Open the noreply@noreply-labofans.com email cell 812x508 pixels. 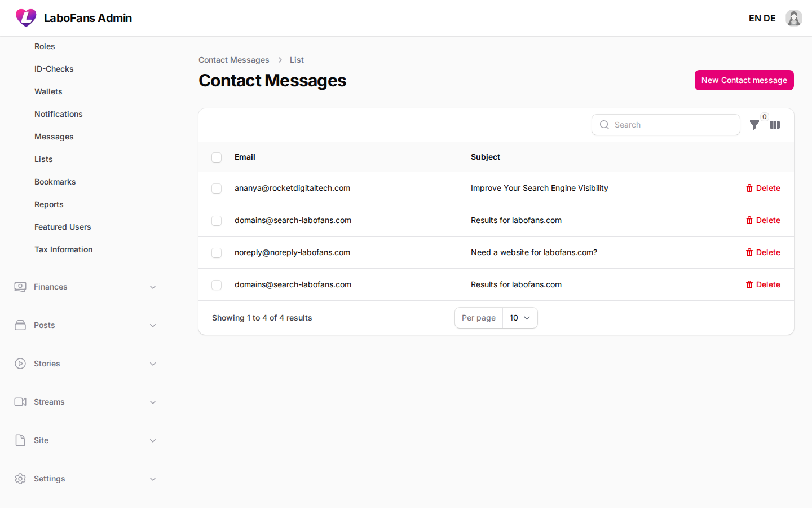[292, 252]
